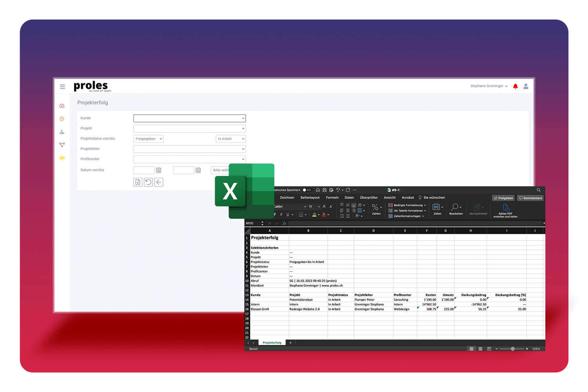
Task: Apply italic formatting in Excel
Action: pyautogui.click(x=281, y=215)
